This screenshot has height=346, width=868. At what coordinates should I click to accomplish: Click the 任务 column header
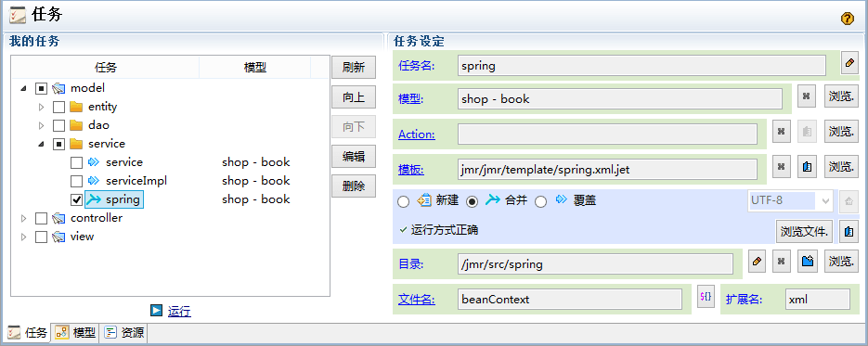(x=105, y=68)
